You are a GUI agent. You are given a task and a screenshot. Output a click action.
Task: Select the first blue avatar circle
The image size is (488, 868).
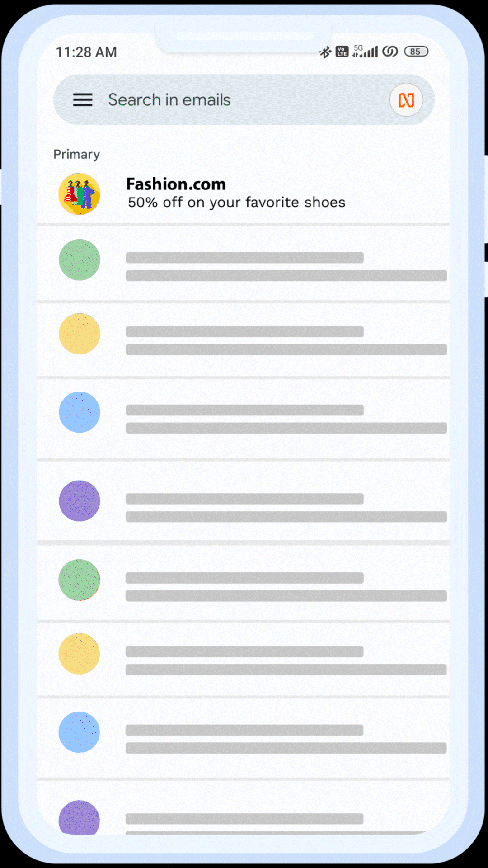point(80,412)
